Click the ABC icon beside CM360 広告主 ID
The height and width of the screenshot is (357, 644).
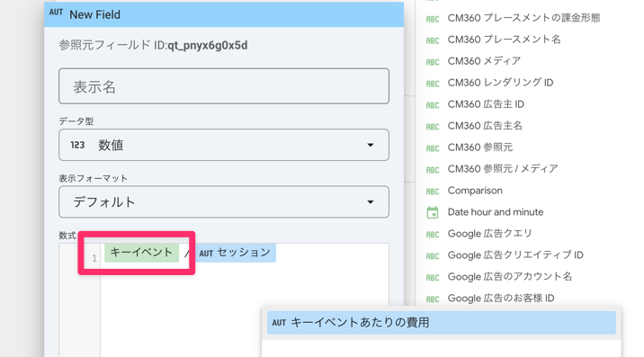(x=433, y=105)
